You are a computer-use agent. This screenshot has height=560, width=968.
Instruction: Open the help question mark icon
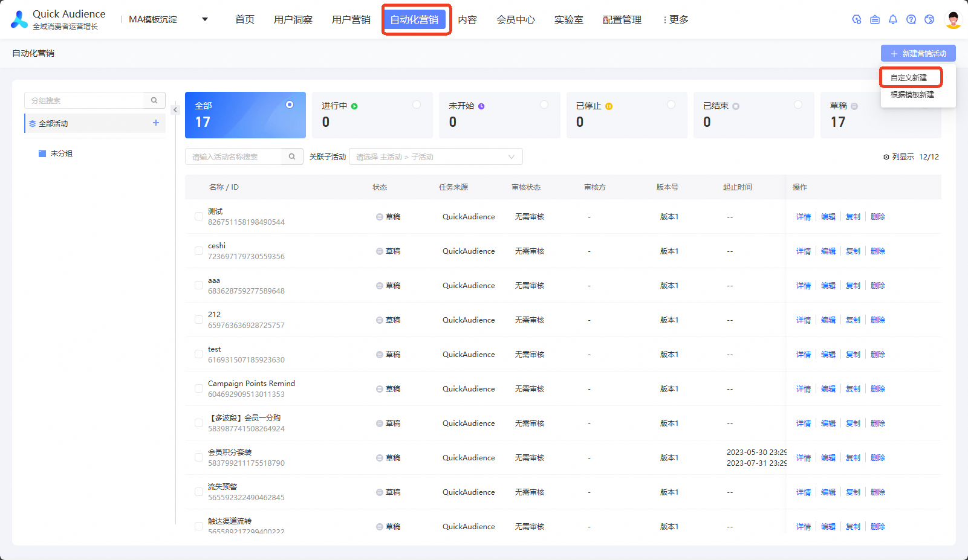911,20
